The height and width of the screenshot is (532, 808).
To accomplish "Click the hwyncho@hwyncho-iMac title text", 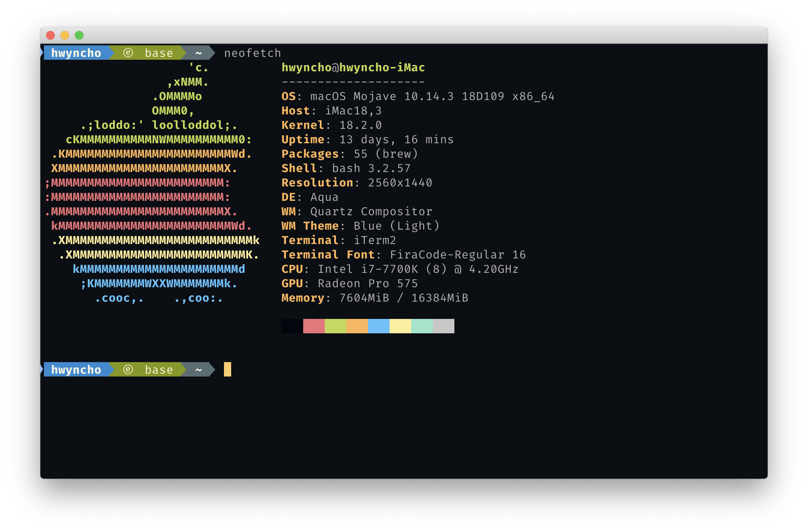I will 353,68.
